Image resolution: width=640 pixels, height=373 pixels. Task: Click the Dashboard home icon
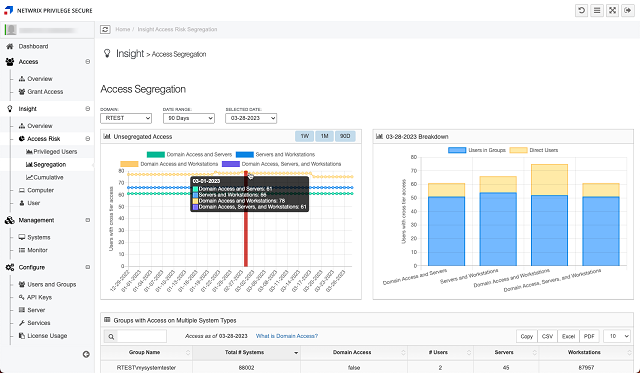click(x=9, y=47)
